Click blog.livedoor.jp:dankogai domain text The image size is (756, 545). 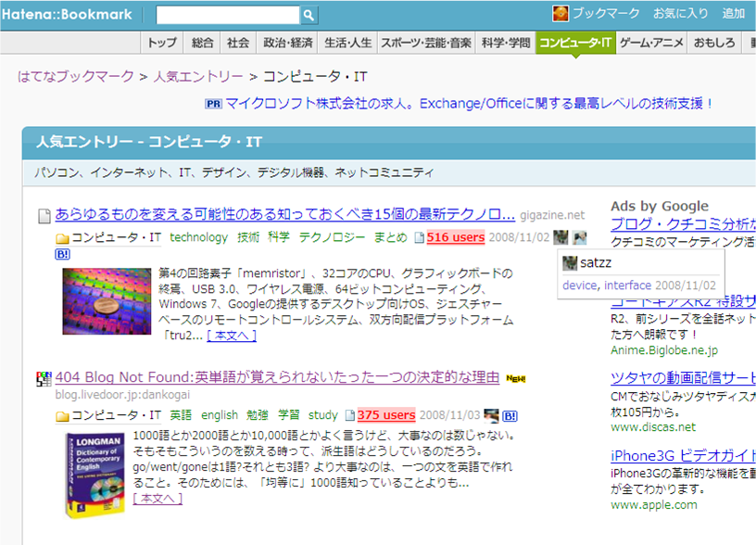(122, 395)
